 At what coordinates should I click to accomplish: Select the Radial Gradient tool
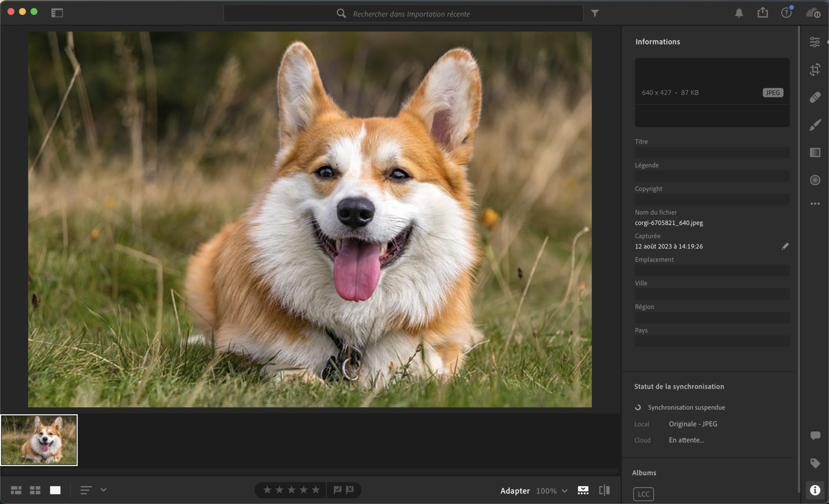[815, 180]
